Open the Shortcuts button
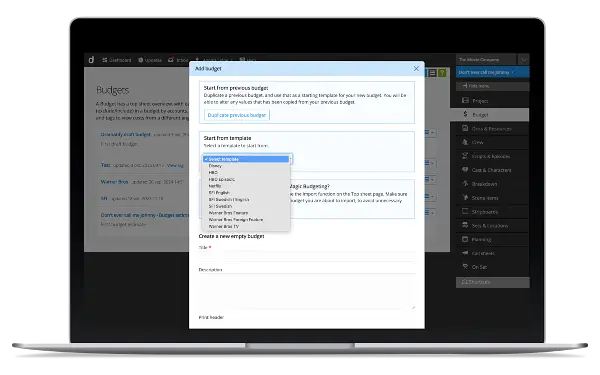Viewport: 600px width, 375px height. coord(492,282)
